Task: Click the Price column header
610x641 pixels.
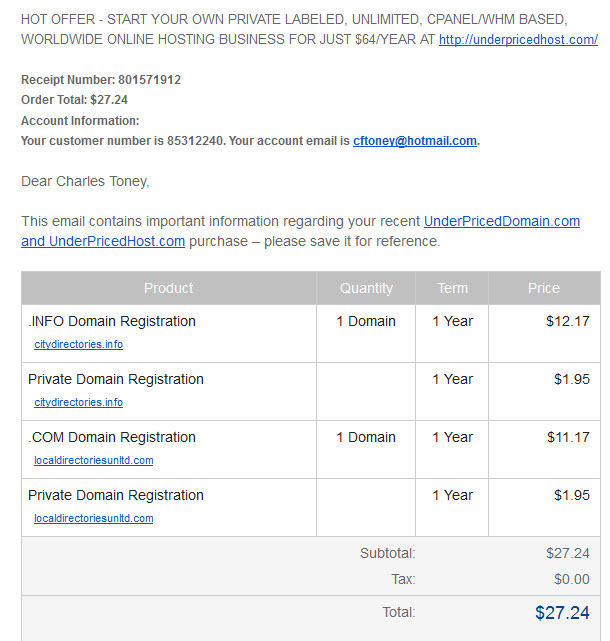Action: (x=544, y=288)
